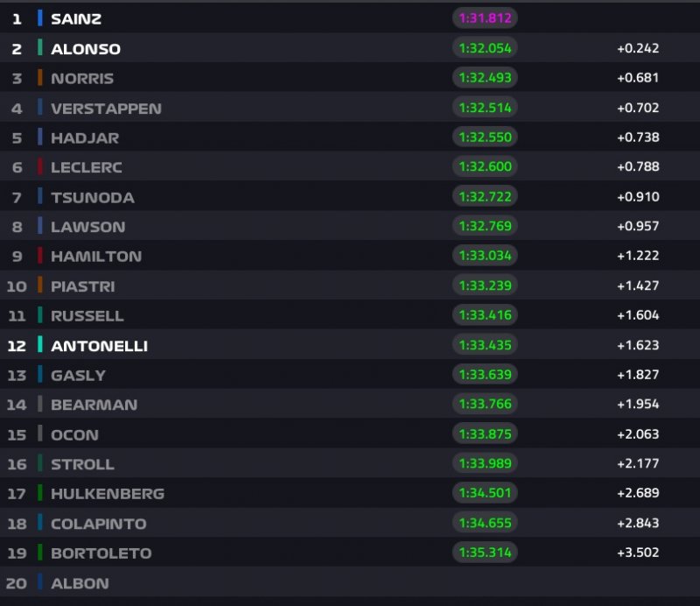700x606 pixels.
Task: Select the OCON driver name
Action: click(x=74, y=435)
